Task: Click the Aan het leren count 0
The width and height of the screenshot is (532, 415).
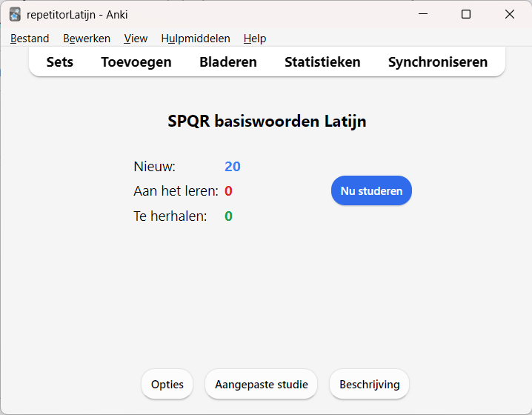Action: [x=228, y=191]
